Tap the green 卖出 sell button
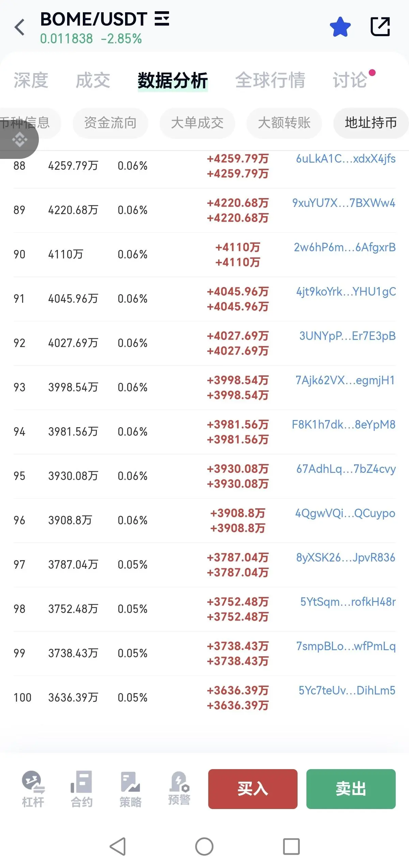 [x=351, y=789]
